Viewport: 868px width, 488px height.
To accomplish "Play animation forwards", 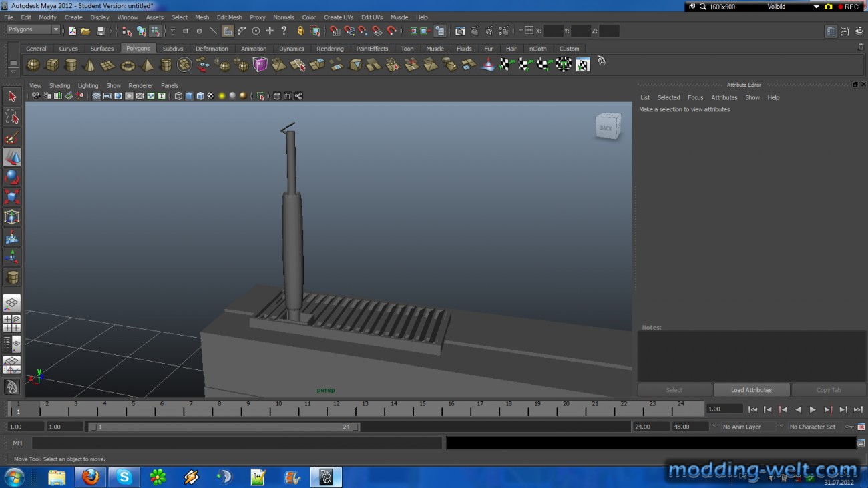I will click(x=813, y=409).
